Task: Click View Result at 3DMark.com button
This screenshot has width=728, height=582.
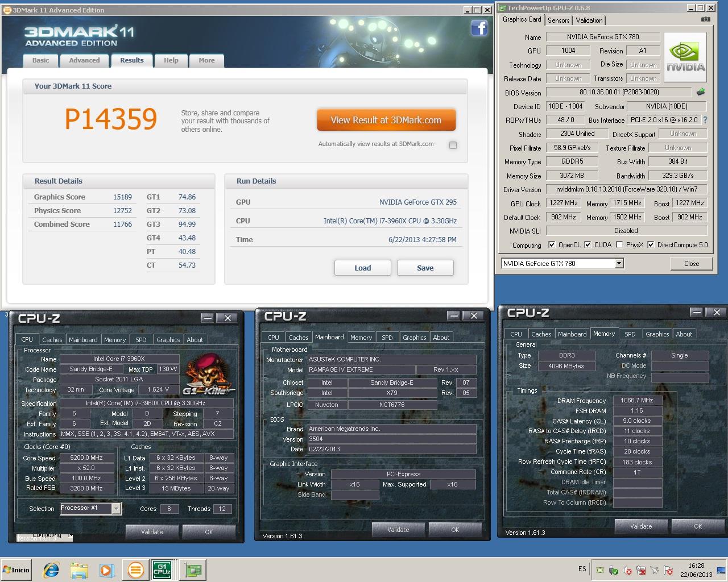Action: [x=386, y=120]
